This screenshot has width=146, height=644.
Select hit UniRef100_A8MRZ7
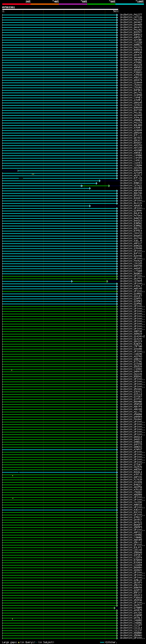point(131,45)
